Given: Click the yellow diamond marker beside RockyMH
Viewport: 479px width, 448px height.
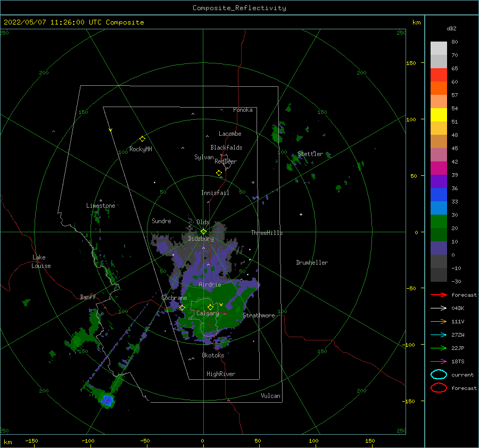Looking at the screenshot, I should [142, 139].
